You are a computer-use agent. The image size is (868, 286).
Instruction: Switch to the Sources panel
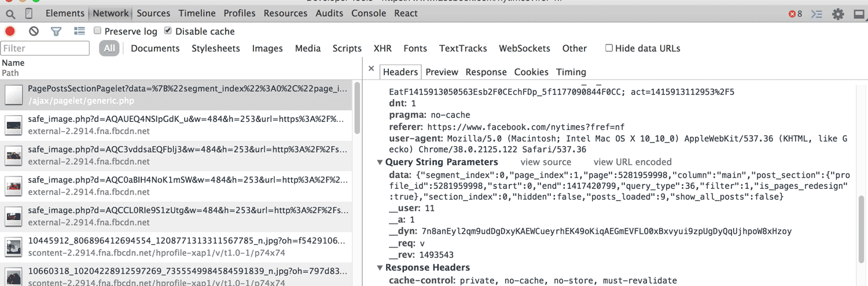tap(153, 13)
